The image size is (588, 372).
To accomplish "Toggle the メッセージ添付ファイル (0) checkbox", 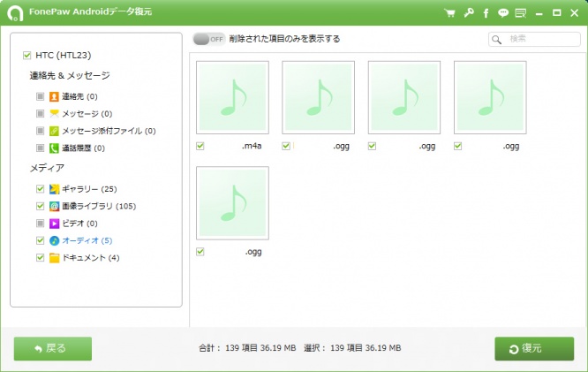I will (40, 131).
